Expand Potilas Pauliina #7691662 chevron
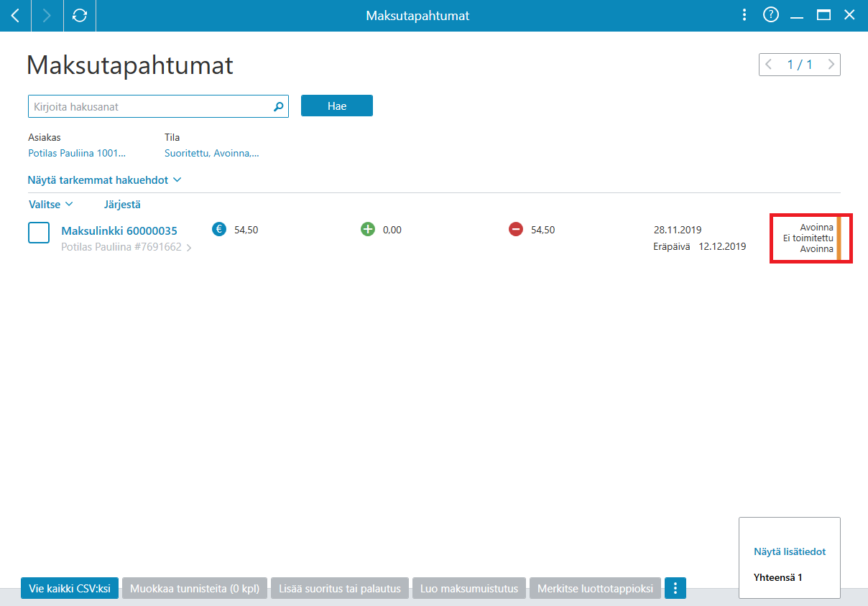Viewport: 868px width, 606px height. pos(188,248)
